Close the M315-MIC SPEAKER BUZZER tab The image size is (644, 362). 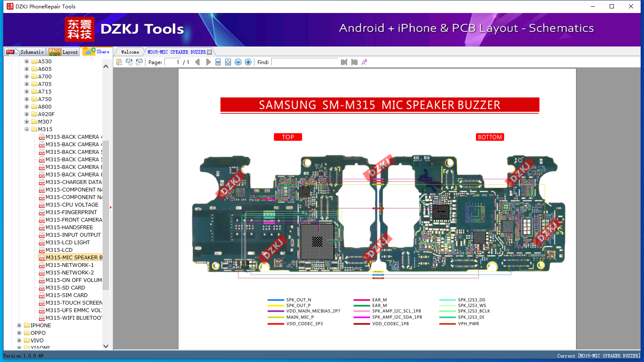[210, 52]
